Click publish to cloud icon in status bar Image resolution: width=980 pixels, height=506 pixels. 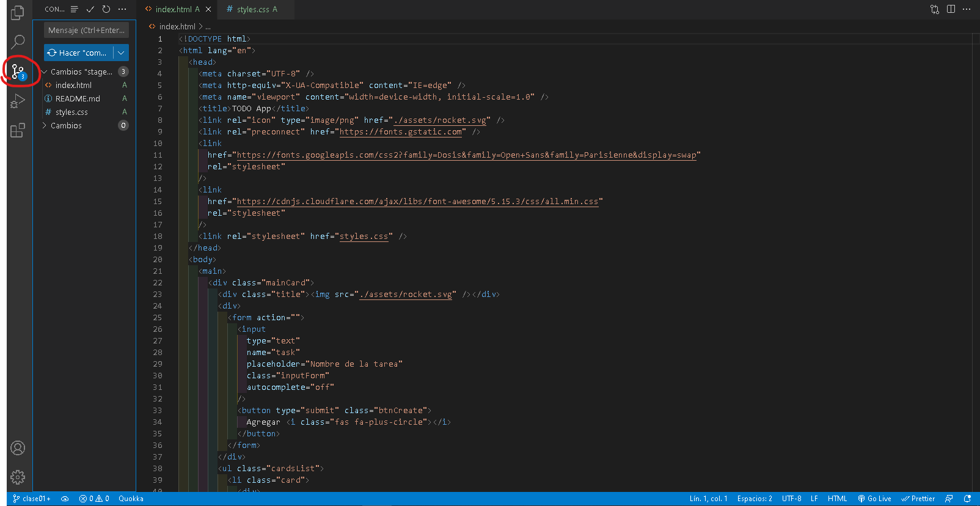pos(65,499)
